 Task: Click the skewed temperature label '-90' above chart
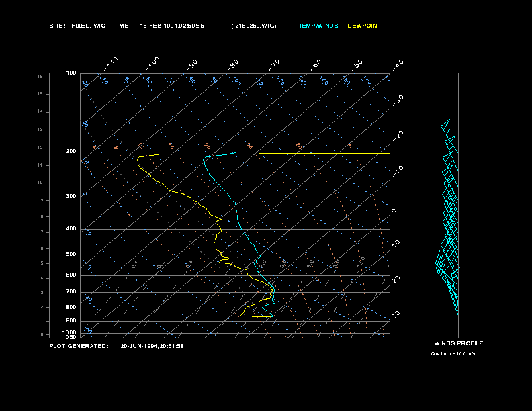[192, 65]
